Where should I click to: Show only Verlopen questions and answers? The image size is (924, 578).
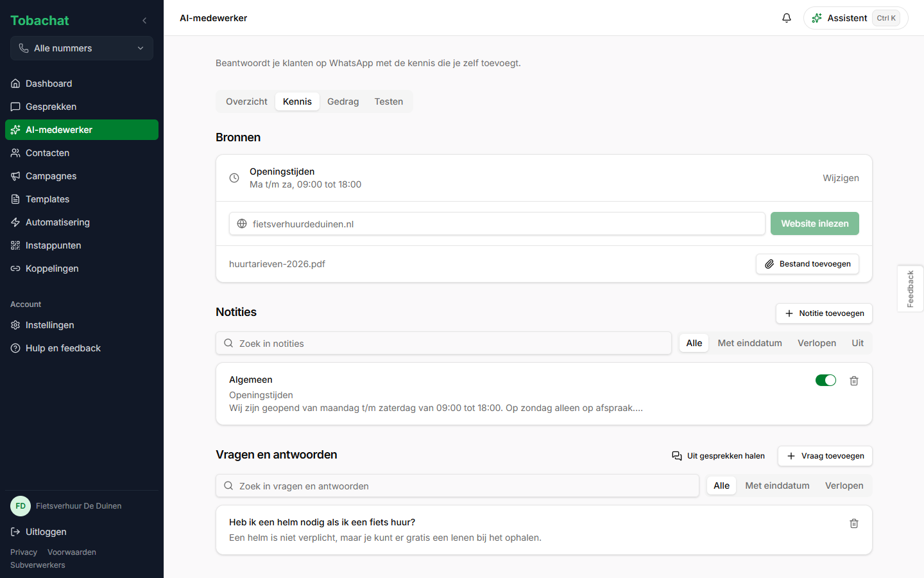coord(844,486)
